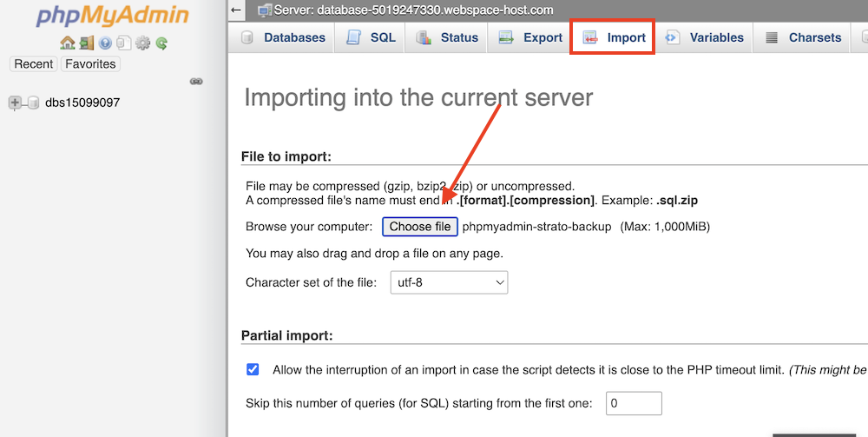The image size is (868, 437).
Task: Open the Character set of file dropdown
Action: (x=449, y=282)
